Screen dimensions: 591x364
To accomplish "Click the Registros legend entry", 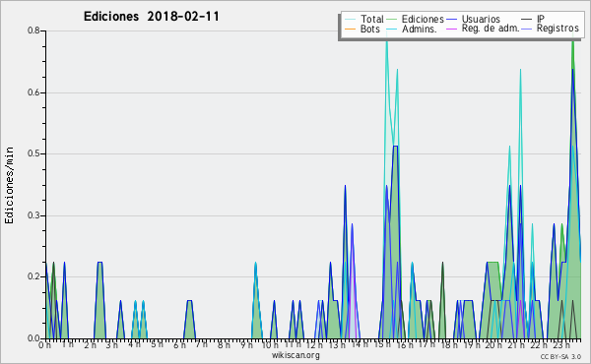I will pyautogui.click(x=551, y=29).
